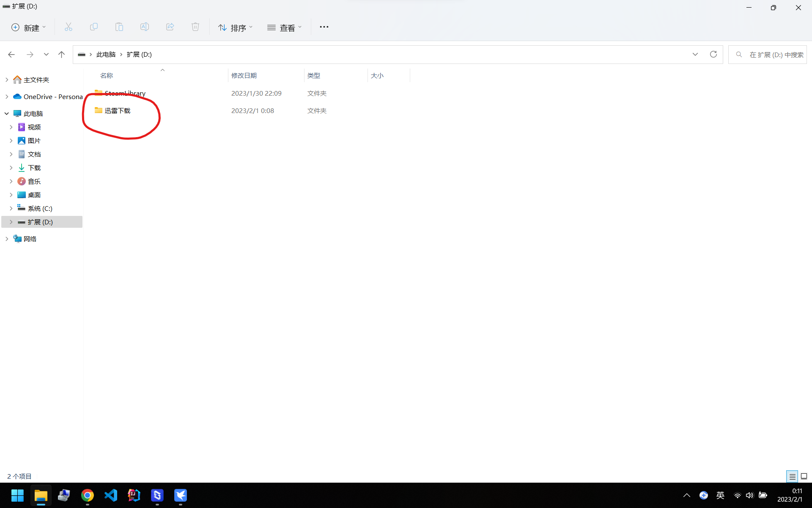The width and height of the screenshot is (812, 508).
Task: Refresh the current folder view
Action: coord(713,54)
